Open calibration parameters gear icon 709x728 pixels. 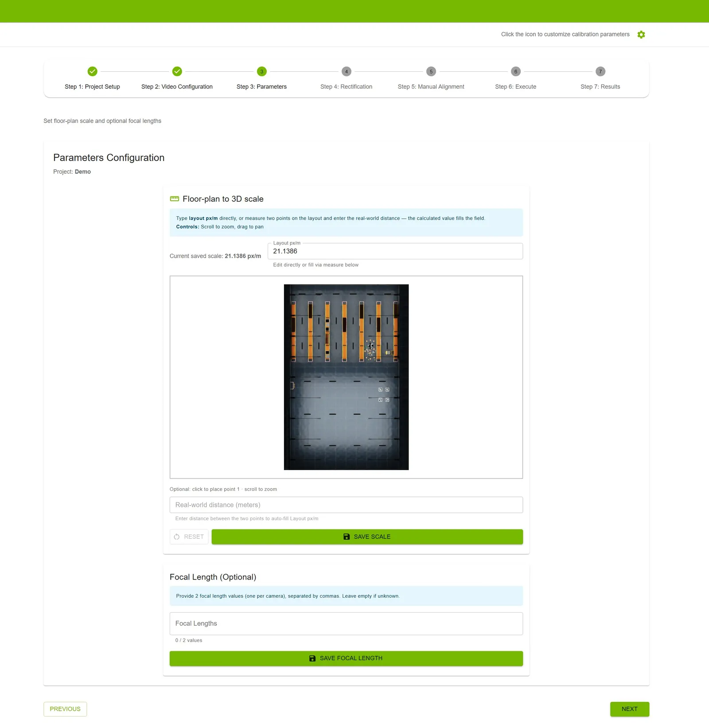tap(641, 35)
